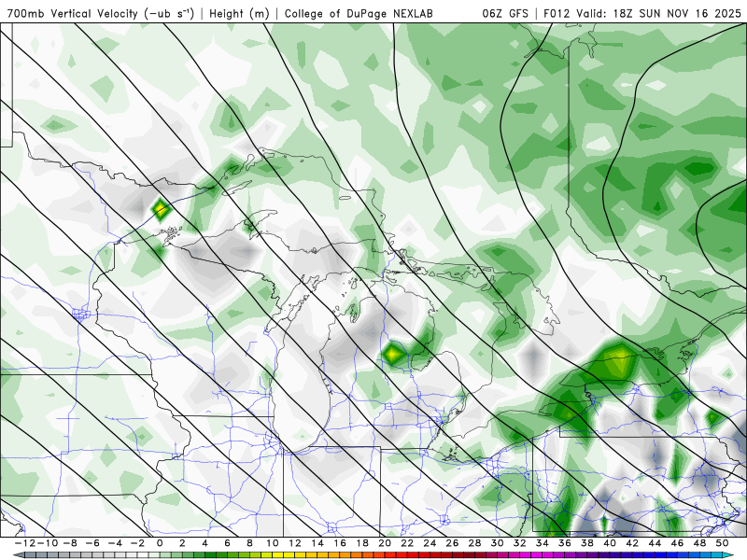
Task: Click the "46" colorbar label
Action: point(678,543)
